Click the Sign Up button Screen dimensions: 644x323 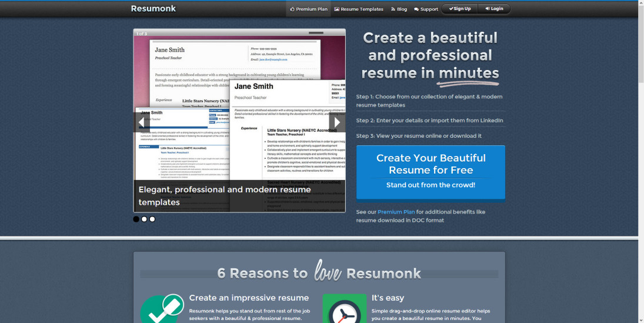459,9
